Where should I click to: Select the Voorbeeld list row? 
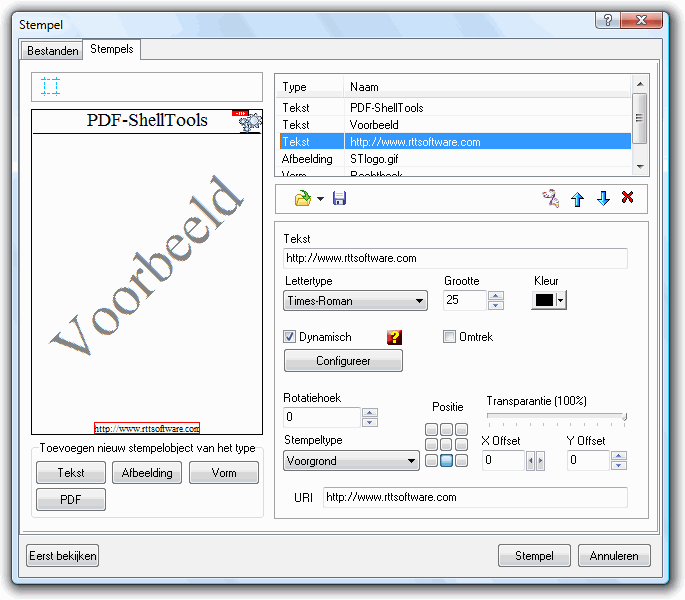click(454, 125)
